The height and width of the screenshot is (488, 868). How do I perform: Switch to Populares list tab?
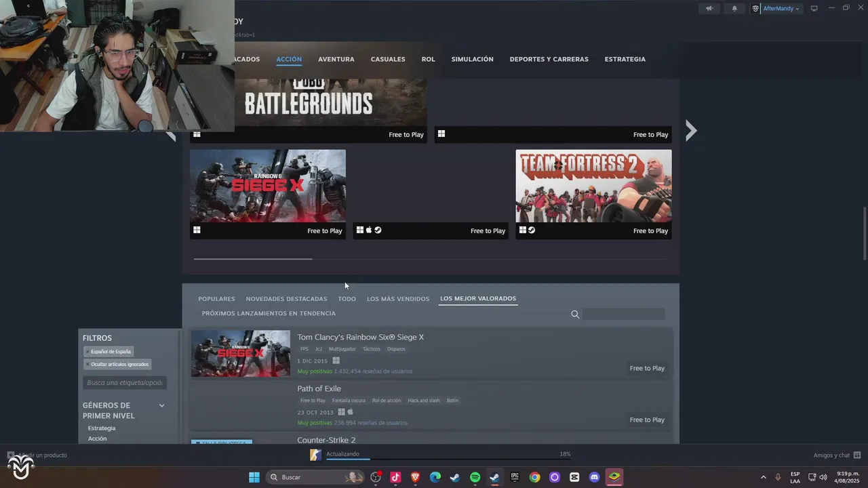tap(216, 299)
